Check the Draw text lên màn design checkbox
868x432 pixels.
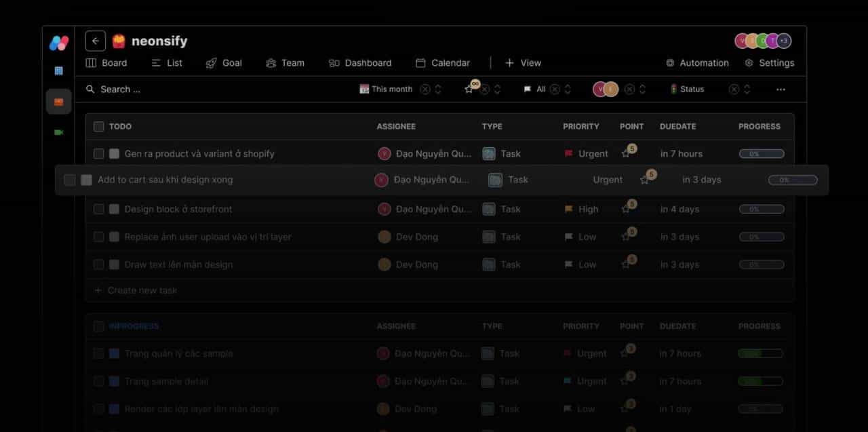[99, 265]
